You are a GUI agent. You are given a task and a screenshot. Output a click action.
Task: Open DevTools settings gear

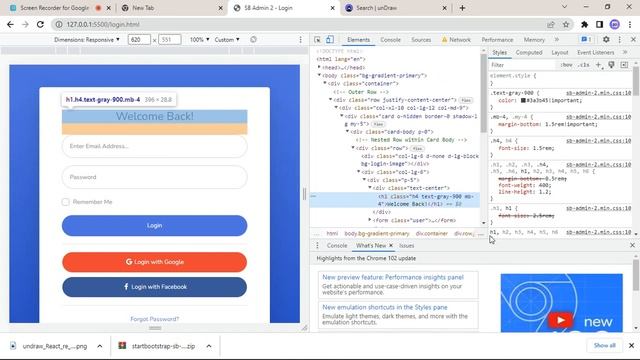pyautogui.click(x=606, y=40)
